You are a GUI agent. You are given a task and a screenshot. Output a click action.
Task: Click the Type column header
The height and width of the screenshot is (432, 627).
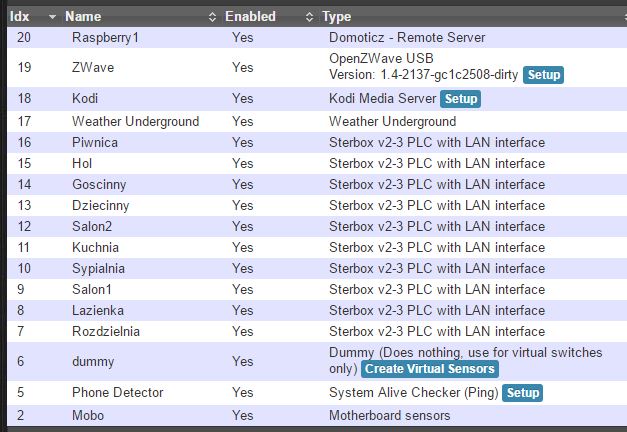coord(337,17)
